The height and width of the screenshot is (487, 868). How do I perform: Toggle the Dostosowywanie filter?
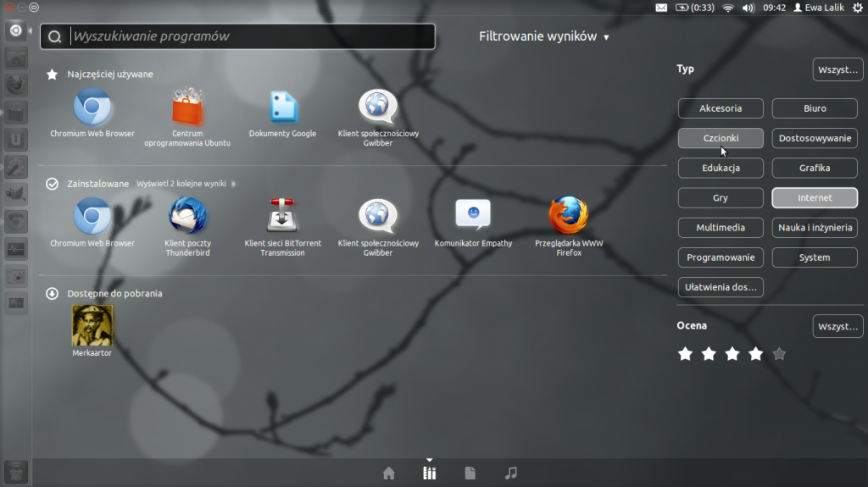(815, 138)
